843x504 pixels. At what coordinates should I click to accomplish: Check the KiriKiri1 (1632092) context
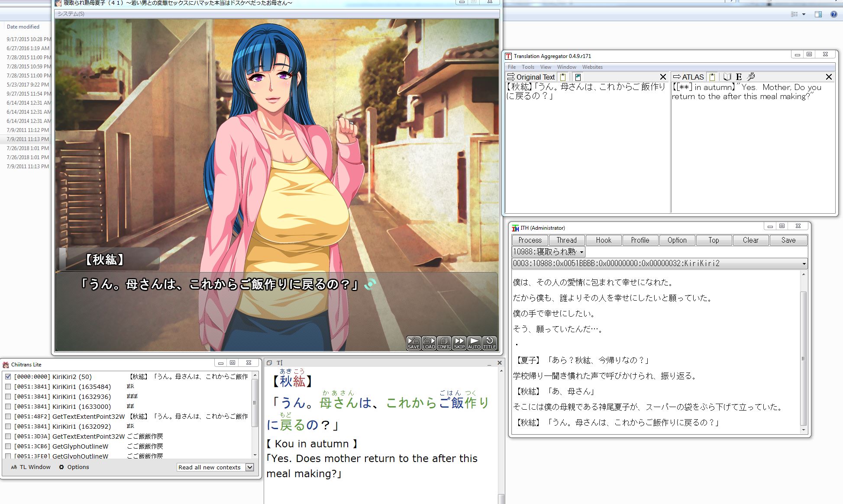8,427
